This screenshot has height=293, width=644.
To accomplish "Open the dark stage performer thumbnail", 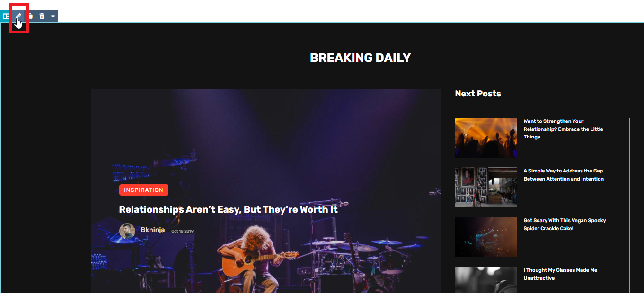I will pos(486,237).
